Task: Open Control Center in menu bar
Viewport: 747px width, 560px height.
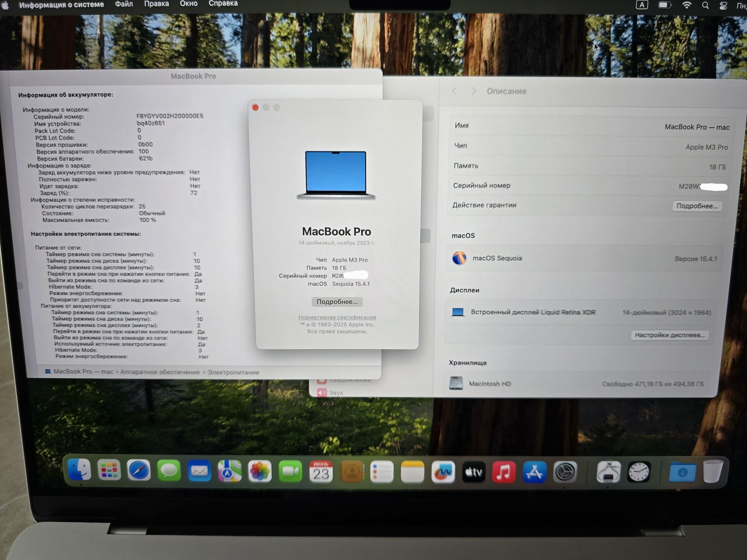Action: click(x=723, y=6)
